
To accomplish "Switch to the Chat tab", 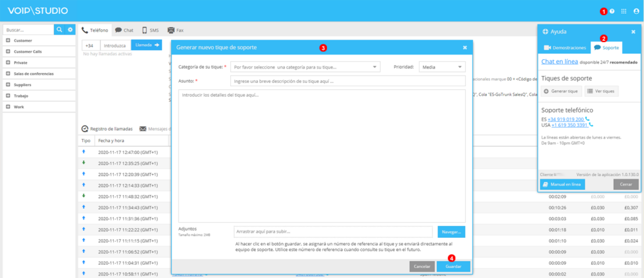I will click(124, 30).
